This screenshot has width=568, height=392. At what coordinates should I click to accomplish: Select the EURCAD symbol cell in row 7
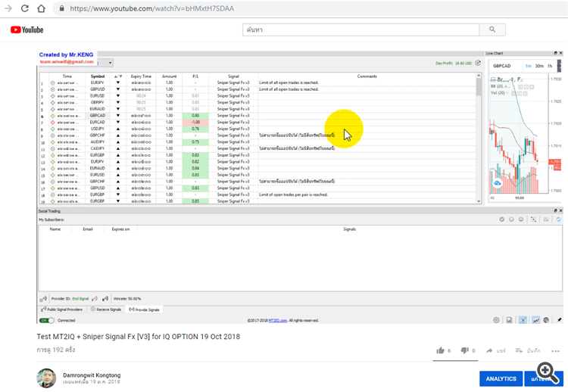[98, 123]
